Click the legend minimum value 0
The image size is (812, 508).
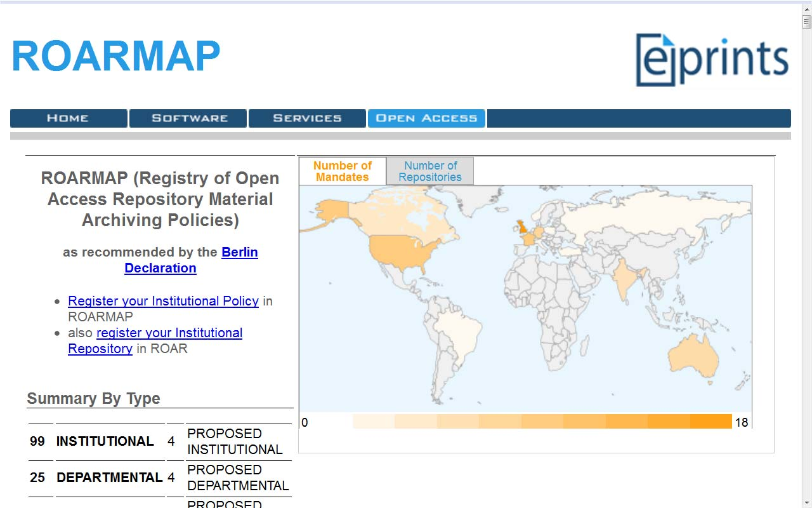coord(304,422)
